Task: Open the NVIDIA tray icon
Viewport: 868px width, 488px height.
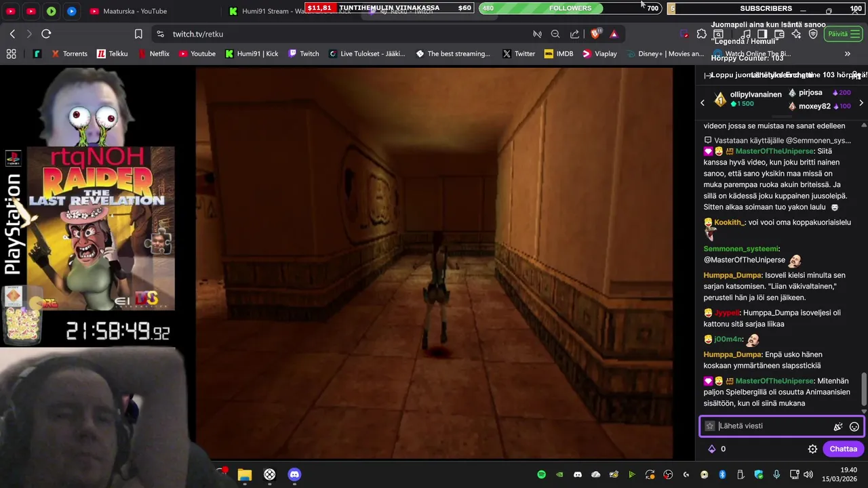Action: click(x=559, y=474)
